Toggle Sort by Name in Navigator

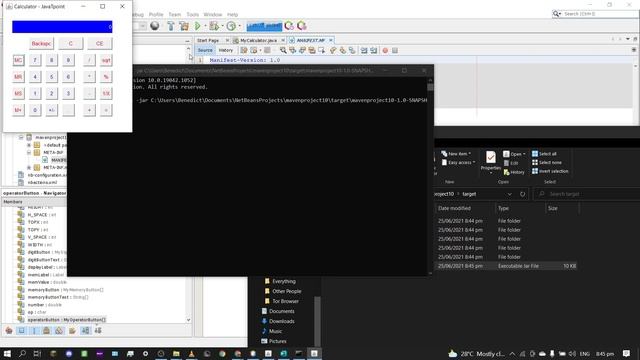point(85,331)
